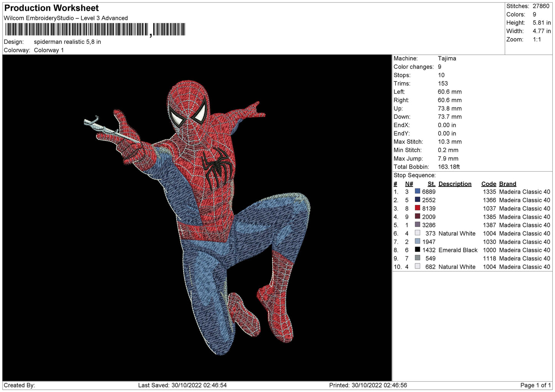This screenshot has height=392, width=555.
Task: Click the Up value 73.8 mm
Action: coord(450,109)
